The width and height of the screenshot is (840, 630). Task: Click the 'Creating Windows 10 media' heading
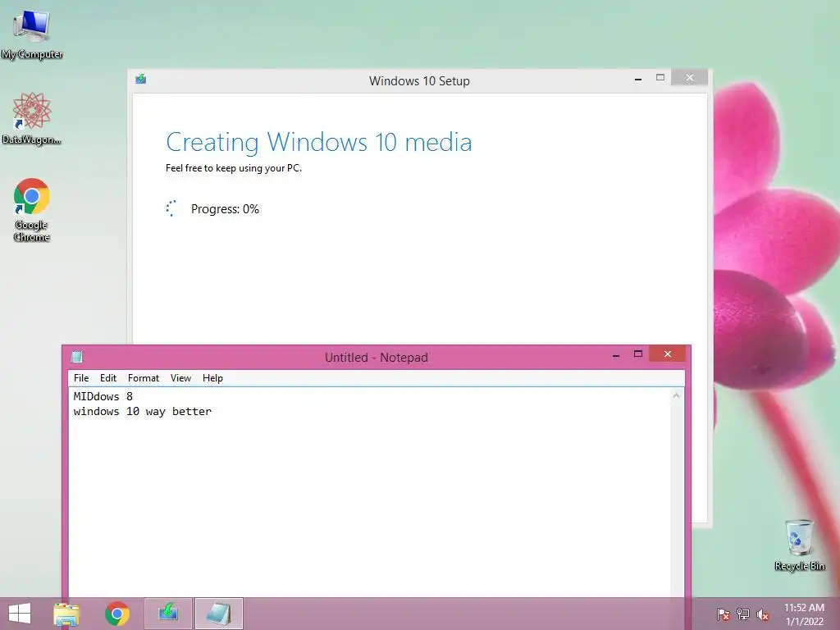(319, 143)
